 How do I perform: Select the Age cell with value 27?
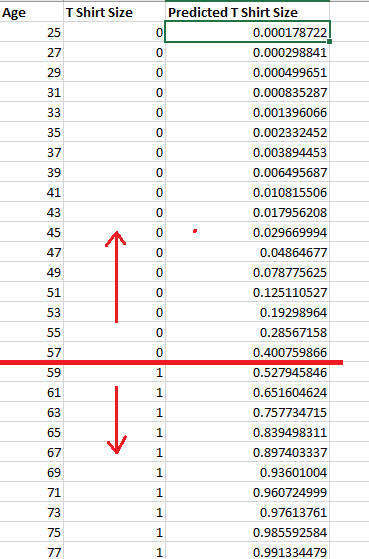click(31, 52)
